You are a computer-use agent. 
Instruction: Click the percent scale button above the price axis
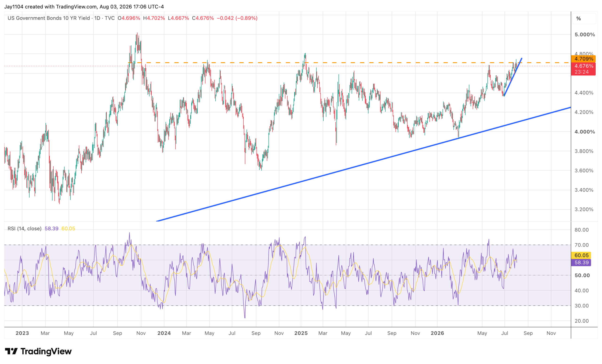pyautogui.click(x=584, y=19)
